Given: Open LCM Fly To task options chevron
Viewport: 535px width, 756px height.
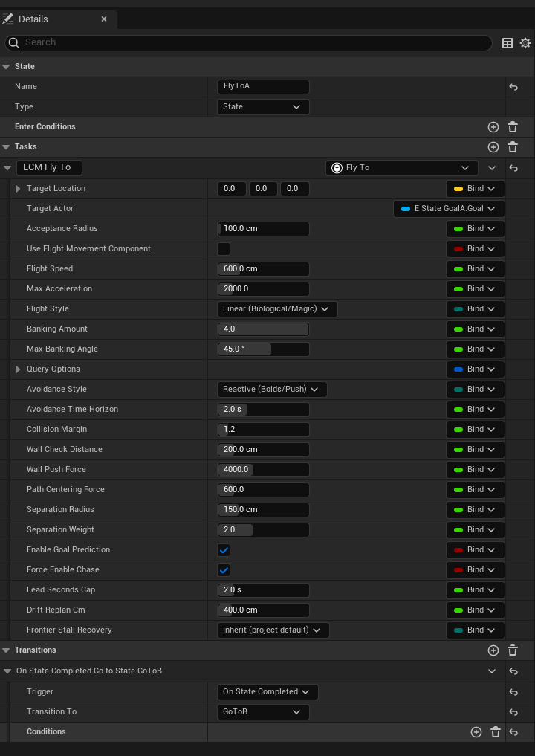Looking at the screenshot, I should point(492,168).
